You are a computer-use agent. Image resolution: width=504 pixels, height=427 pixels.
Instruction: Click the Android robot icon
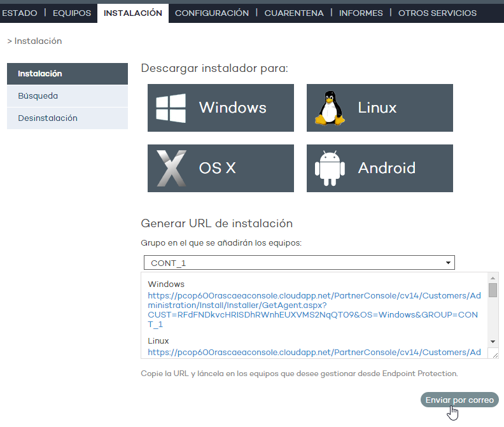coord(330,168)
